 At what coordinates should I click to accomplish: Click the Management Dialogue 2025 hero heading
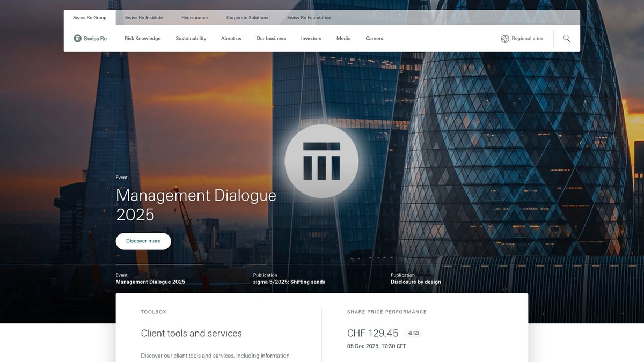[196, 204]
